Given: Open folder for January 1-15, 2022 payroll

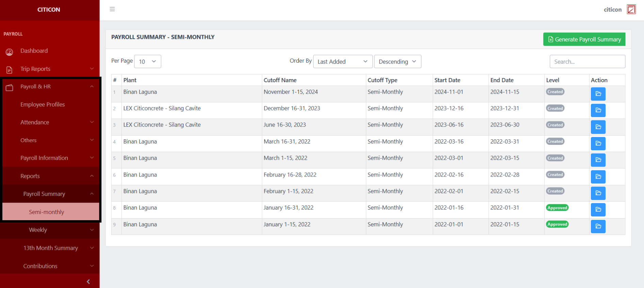Looking at the screenshot, I should point(598,226).
